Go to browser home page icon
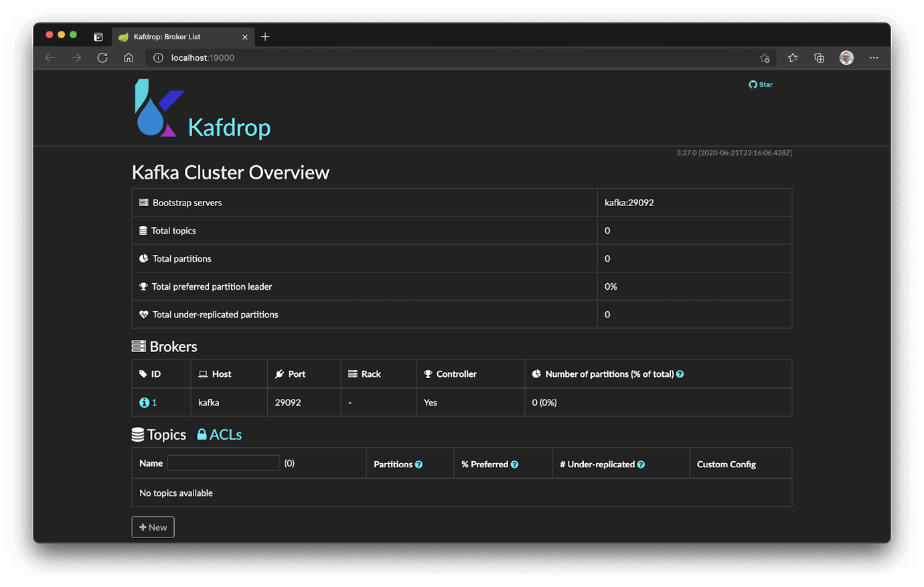The height and width of the screenshot is (587, 924). click(129, 58)
